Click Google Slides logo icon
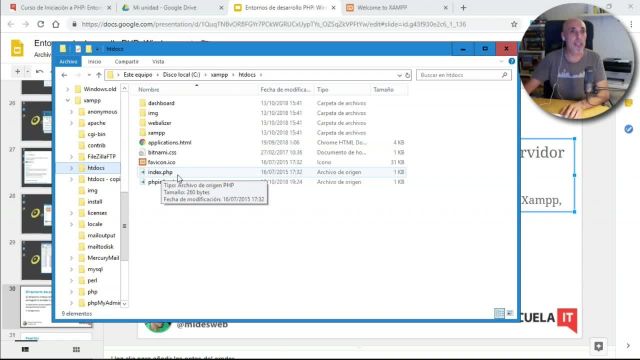 coord(17,49)
